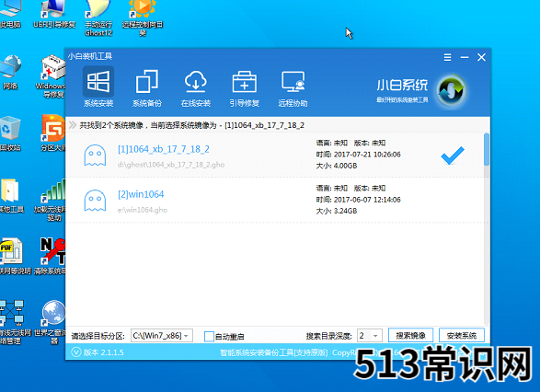Click the 大小: 3.24GB text
540x392 pixels.
pos(337,211)
